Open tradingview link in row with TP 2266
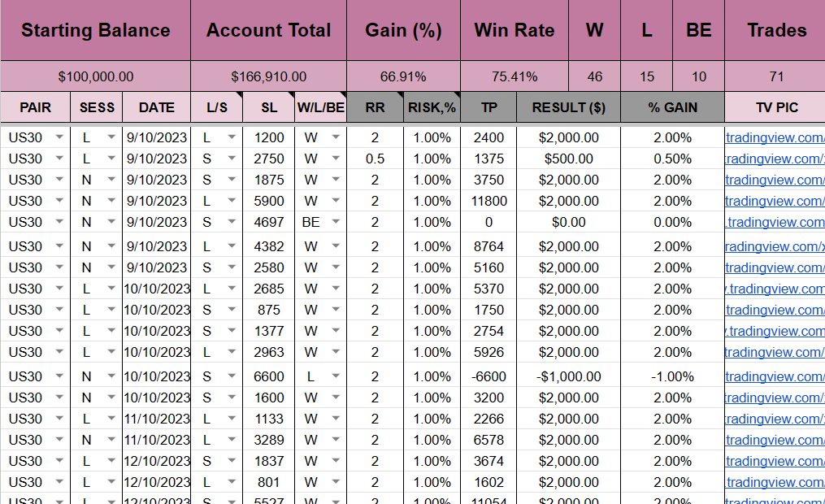This screenshot has height=504, width=825. pos(775,419)
